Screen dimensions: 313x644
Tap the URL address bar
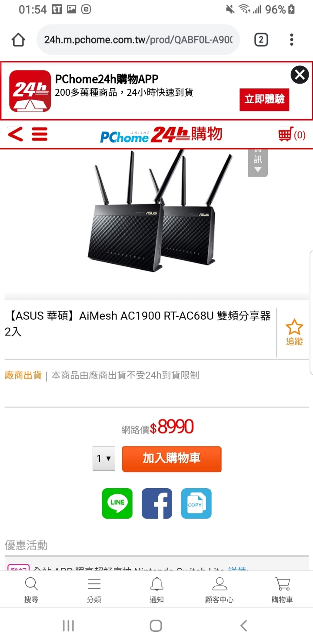[x=138, y=40]
